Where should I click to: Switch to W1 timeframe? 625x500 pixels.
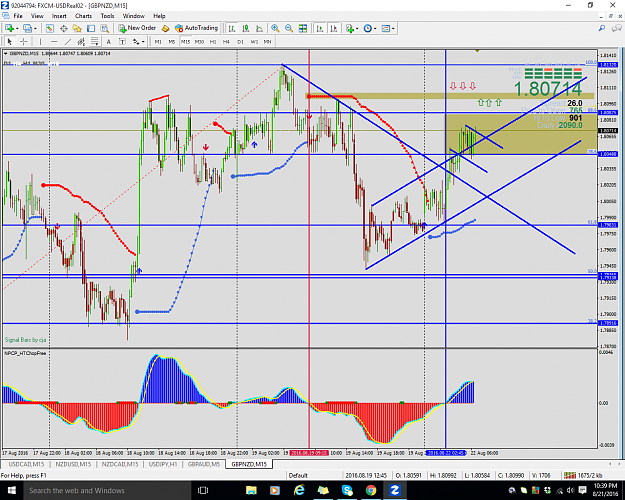click(x=254, y=41)
